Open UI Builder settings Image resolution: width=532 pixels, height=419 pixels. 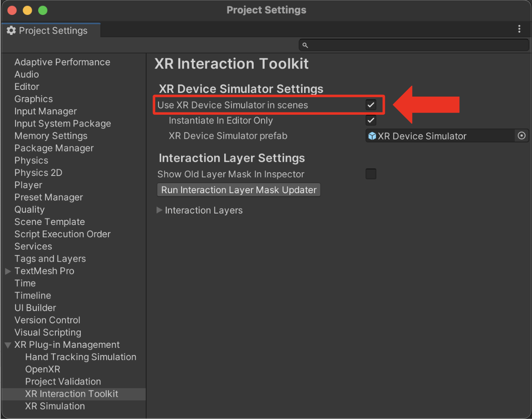click(x=35, y=307)
